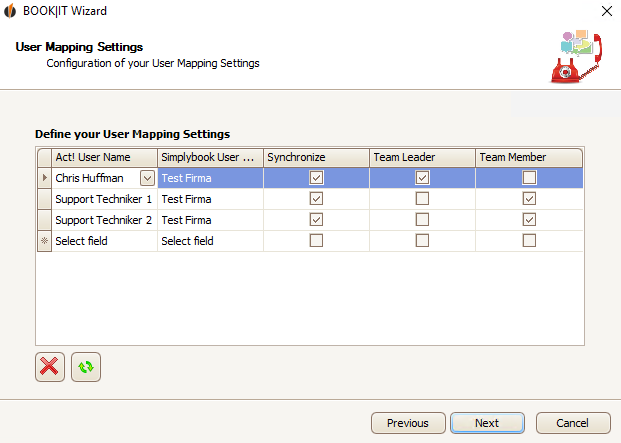Click the red telephone wizard logo
Viewport: 621px width, 443px height.
(x=577, y=56)
